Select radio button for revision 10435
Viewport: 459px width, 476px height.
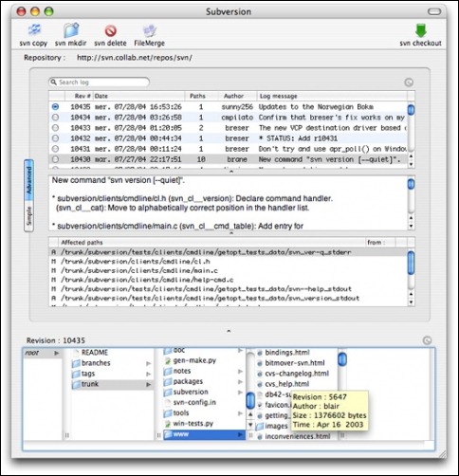tap(55, 107)
